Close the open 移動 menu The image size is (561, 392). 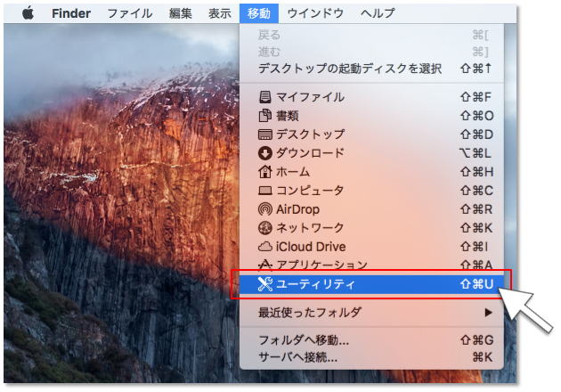(x=259, y=13)
